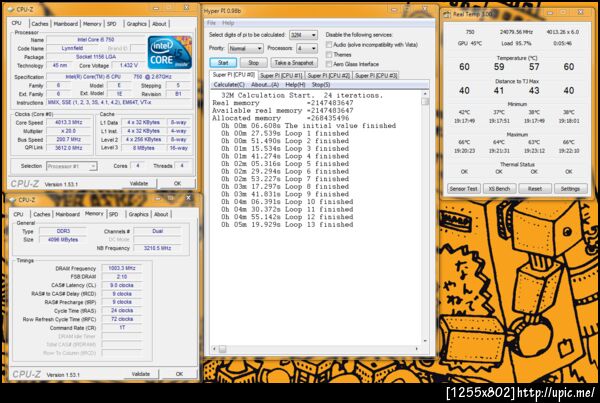Open the Help(H) menu in Super PI
The image size is (600, 403).
295,85
